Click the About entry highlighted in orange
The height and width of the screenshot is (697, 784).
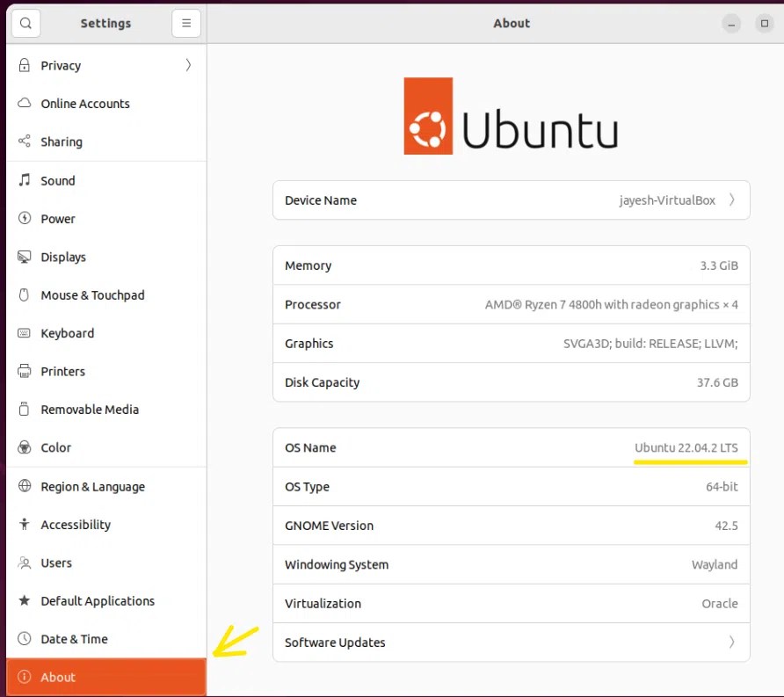pos(58,677)
